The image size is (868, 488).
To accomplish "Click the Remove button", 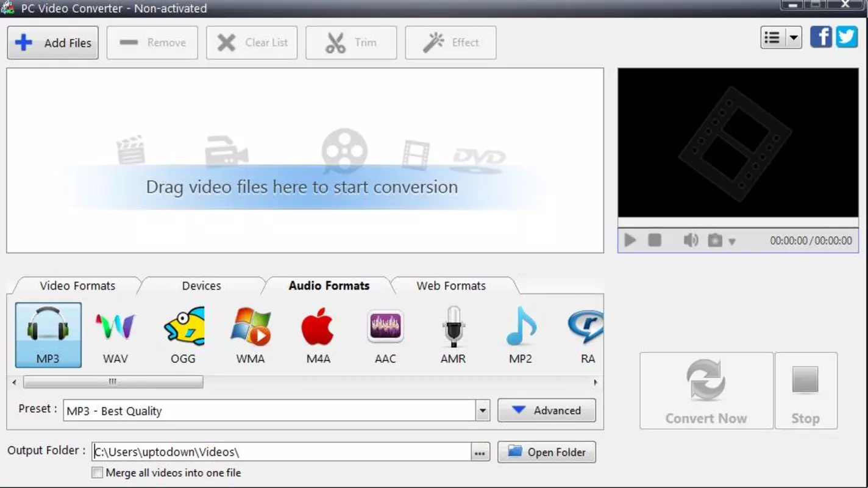I will 152,43.
